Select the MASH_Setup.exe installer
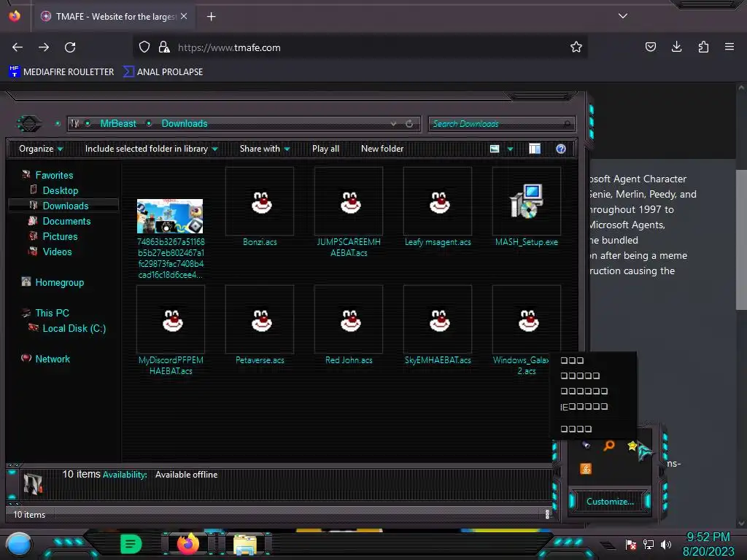 tap(527, 206)
